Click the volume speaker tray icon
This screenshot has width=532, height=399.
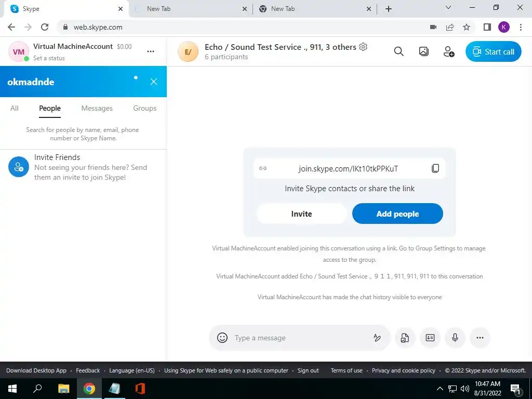pyautogui.click(x=465, y=389)
